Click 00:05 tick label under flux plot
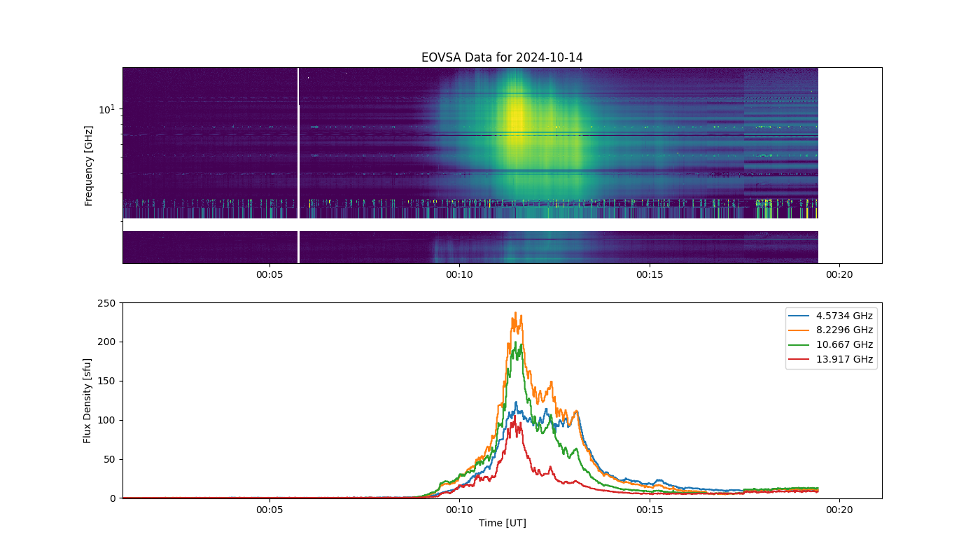Image resolution: width=980 pixels, height=560 pixels. point(269,510)
